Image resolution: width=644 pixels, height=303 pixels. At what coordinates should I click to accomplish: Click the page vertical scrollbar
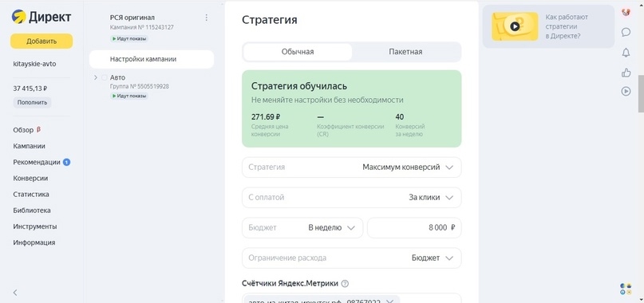[x=641, y=94]
